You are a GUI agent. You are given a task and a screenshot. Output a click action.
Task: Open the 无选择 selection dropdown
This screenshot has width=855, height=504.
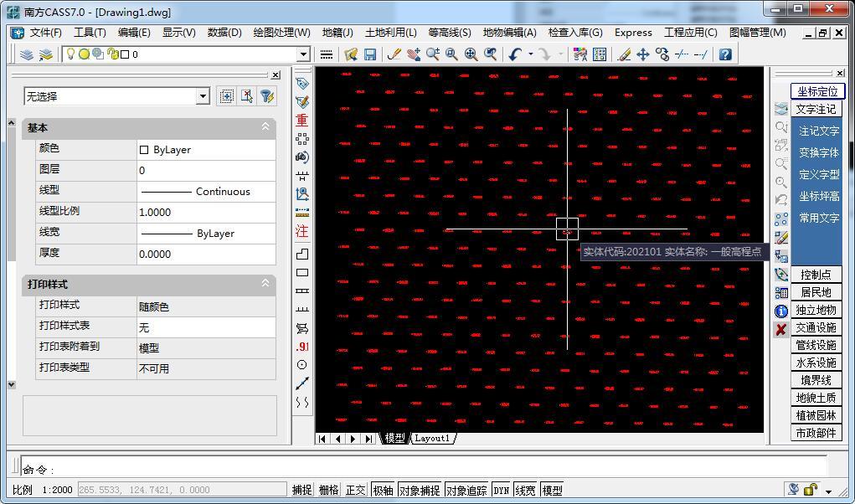(202, 96)
